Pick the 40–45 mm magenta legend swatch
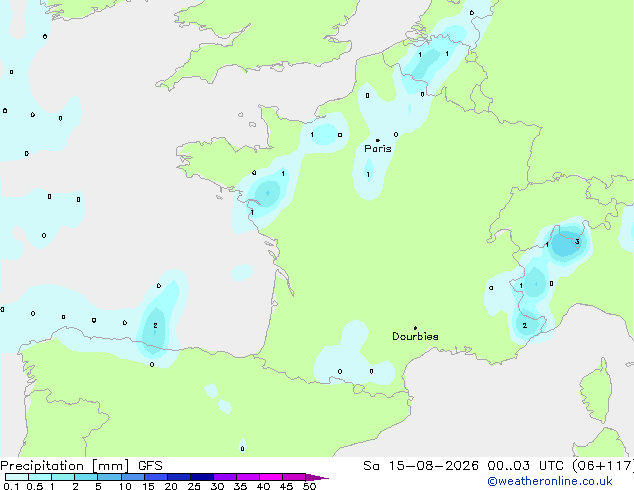Image resolution: width=634 pixels, height=490 pixels. 271,477
